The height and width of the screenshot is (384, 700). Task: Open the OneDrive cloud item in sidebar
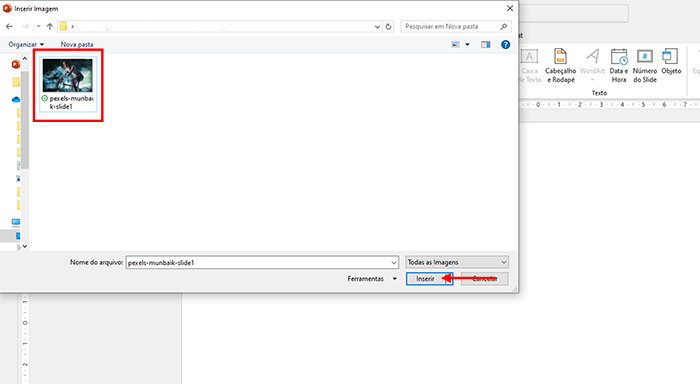(16, 100)
